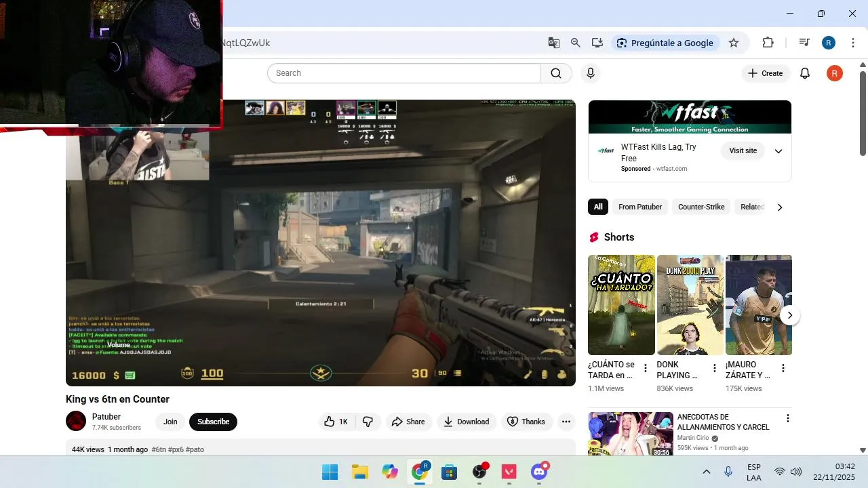The image size is (868, 488).
Task: Show hidden system tray icons
Action: [x=706, y=472]
